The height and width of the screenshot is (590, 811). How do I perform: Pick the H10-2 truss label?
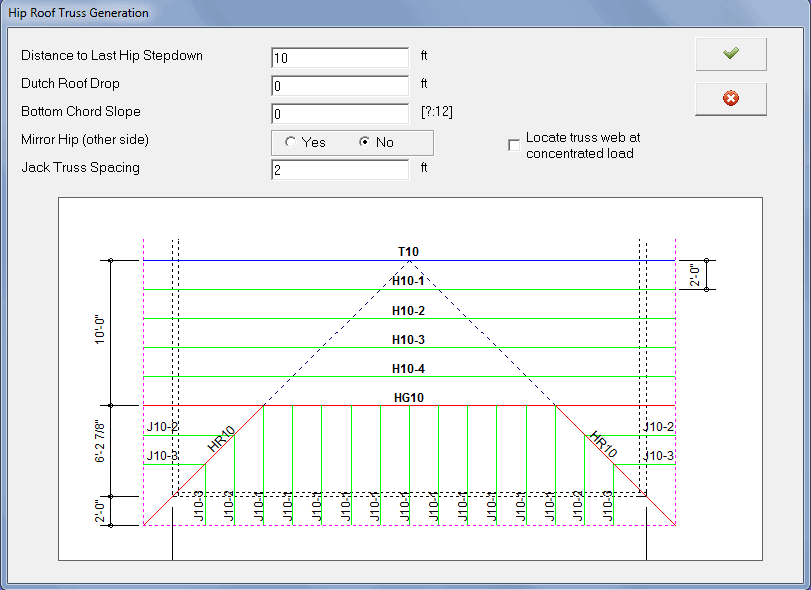pos(408,310)
